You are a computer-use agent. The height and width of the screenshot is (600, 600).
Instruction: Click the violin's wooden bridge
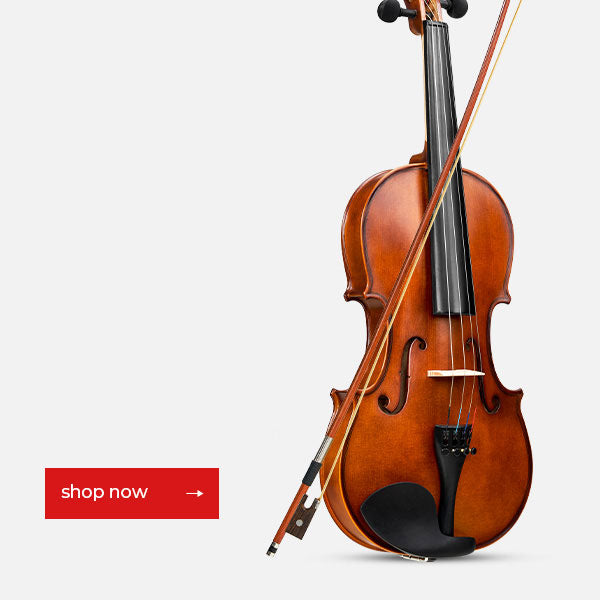pos(455,373)
